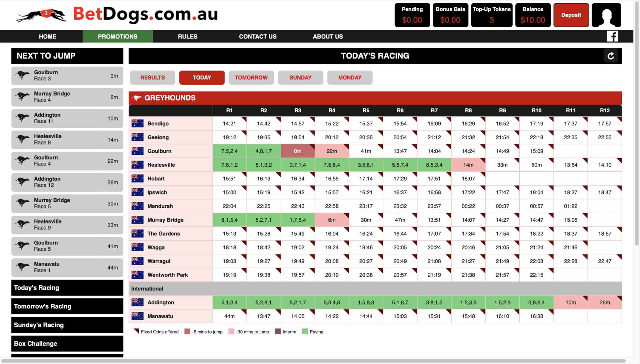Click the BetDogs greyhound logo
Image resolution: width=640 pixels, height=364 pixels.
42,15
